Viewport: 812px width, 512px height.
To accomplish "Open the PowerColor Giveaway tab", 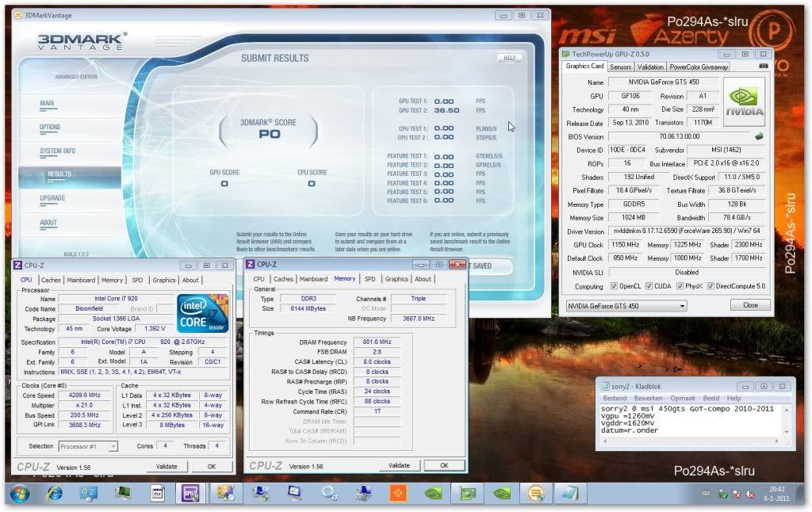I will coord(699,67).
